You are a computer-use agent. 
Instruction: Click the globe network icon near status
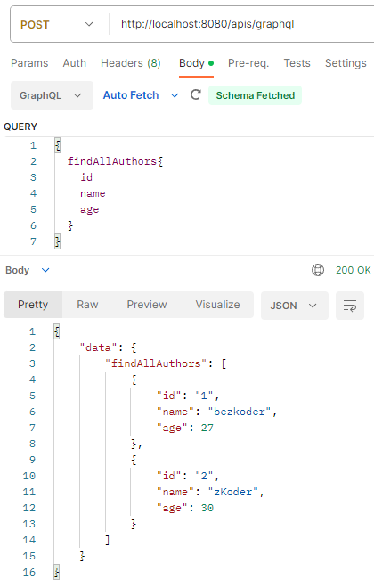pos(318,270)
